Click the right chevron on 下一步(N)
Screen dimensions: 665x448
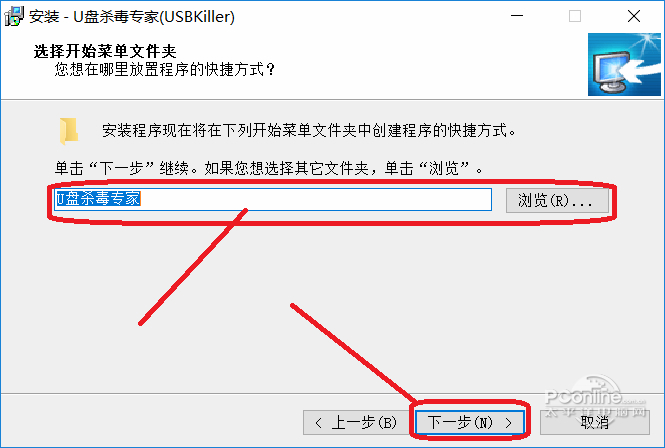(509, 423)
